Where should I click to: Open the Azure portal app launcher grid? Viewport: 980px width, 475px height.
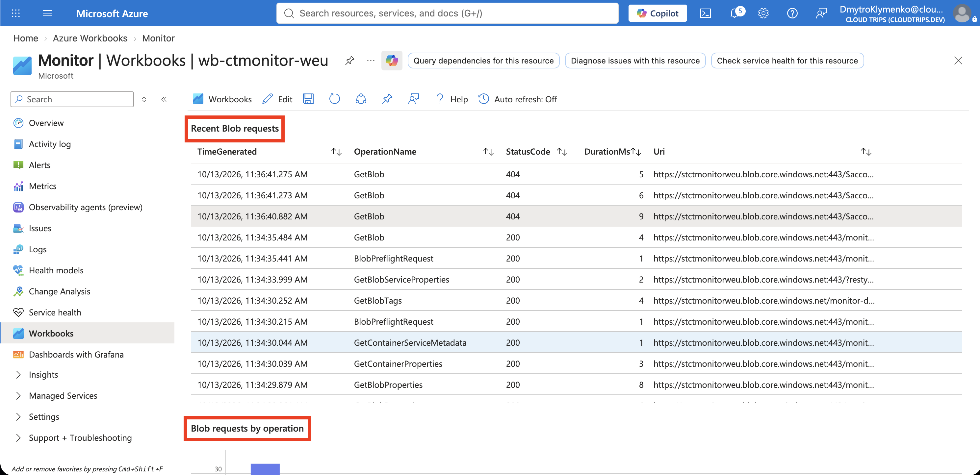[x=15, y=13]
